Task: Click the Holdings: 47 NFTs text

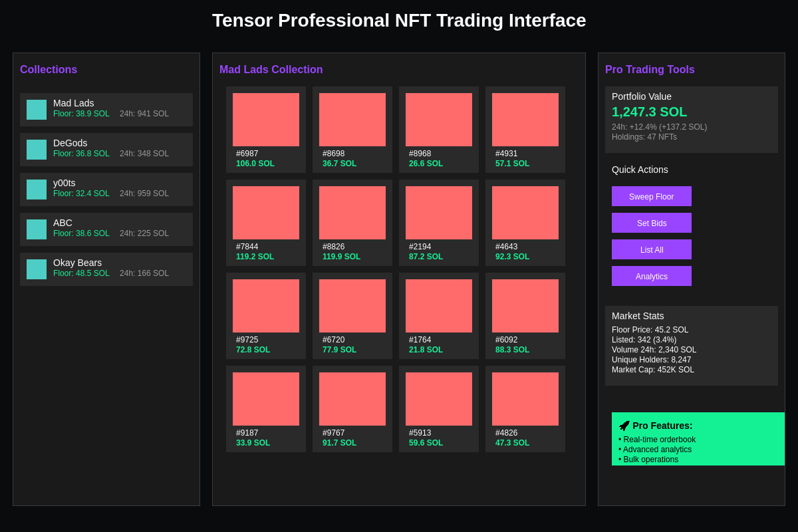Action: pos(644,137)
